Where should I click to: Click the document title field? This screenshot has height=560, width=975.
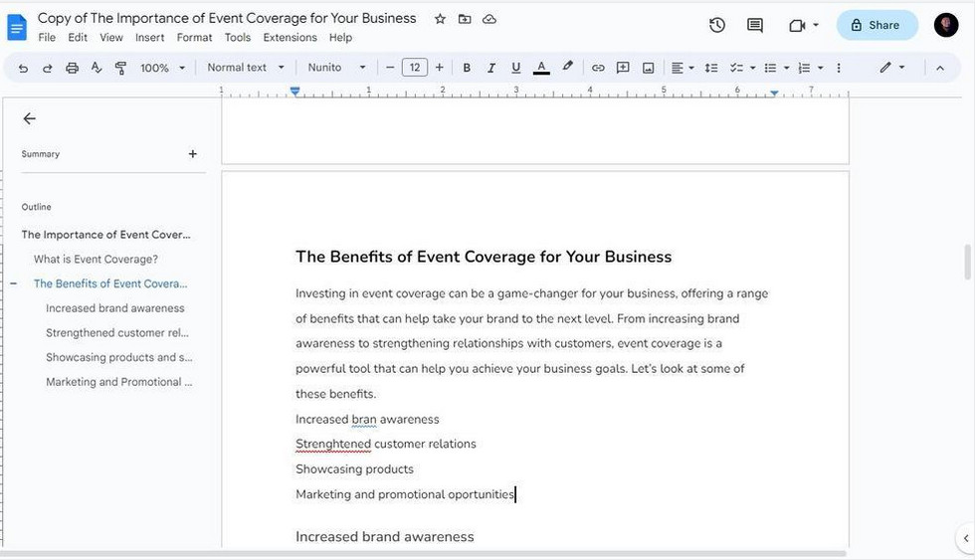point(227,18)
